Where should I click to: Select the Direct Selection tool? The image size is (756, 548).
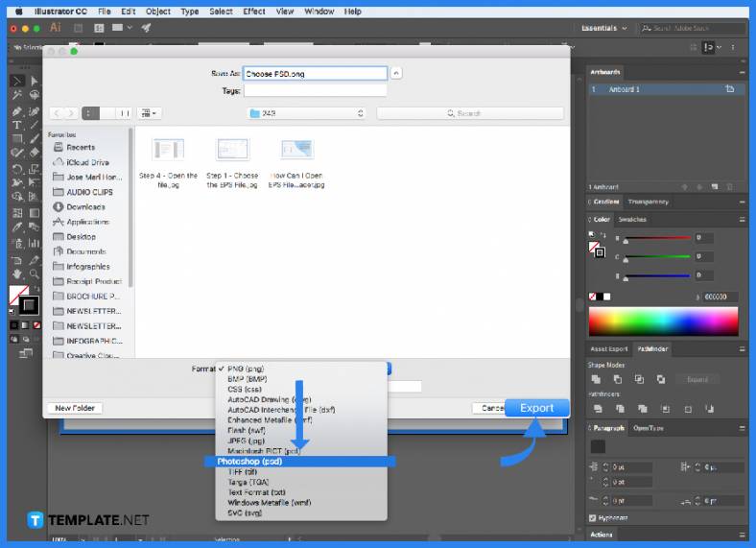34,82
